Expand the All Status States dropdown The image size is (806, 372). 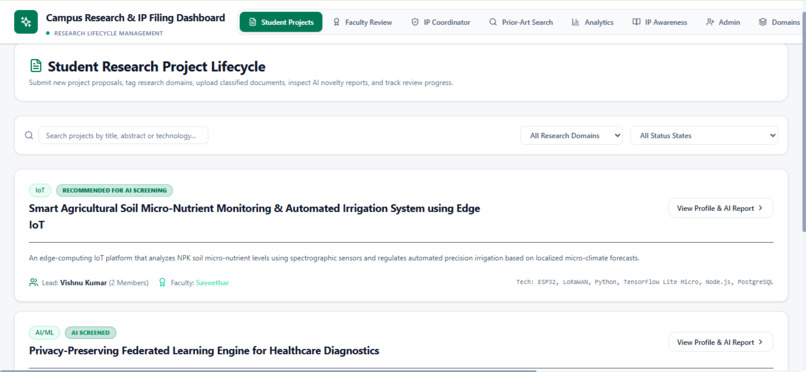click(704, 136)
